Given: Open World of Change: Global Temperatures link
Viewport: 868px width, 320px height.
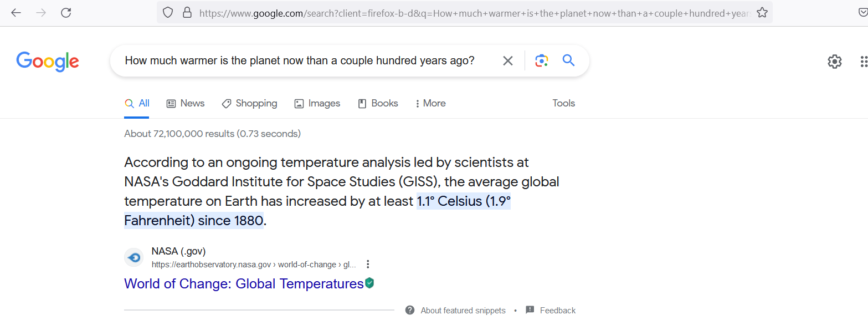Looking at the screenshot, I should (x=244, y=283).
